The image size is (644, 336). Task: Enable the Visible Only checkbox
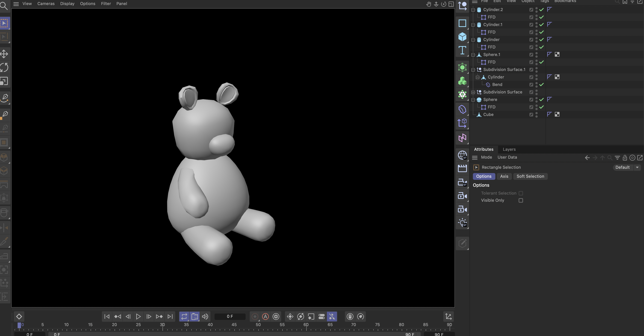(521, 200)
